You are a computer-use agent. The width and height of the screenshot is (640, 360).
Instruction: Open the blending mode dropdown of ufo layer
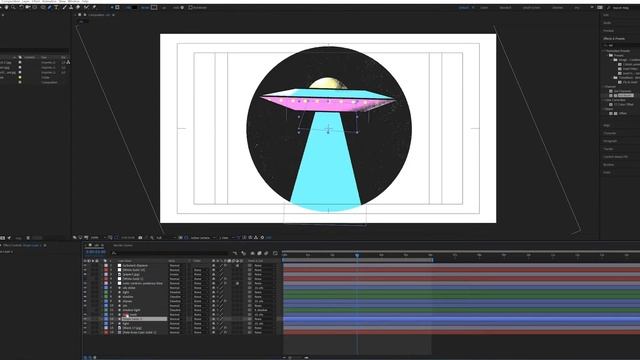pyautogui.click(x=178, y=306)
